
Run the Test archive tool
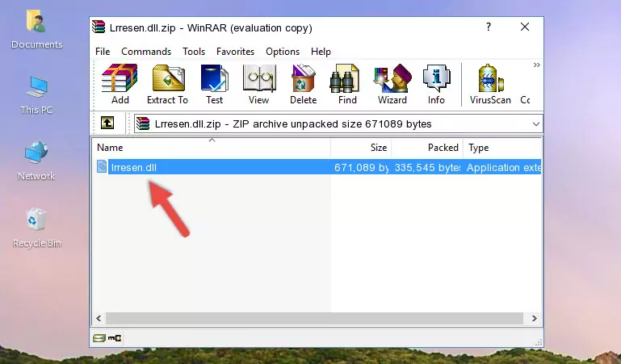click(214, 85)
